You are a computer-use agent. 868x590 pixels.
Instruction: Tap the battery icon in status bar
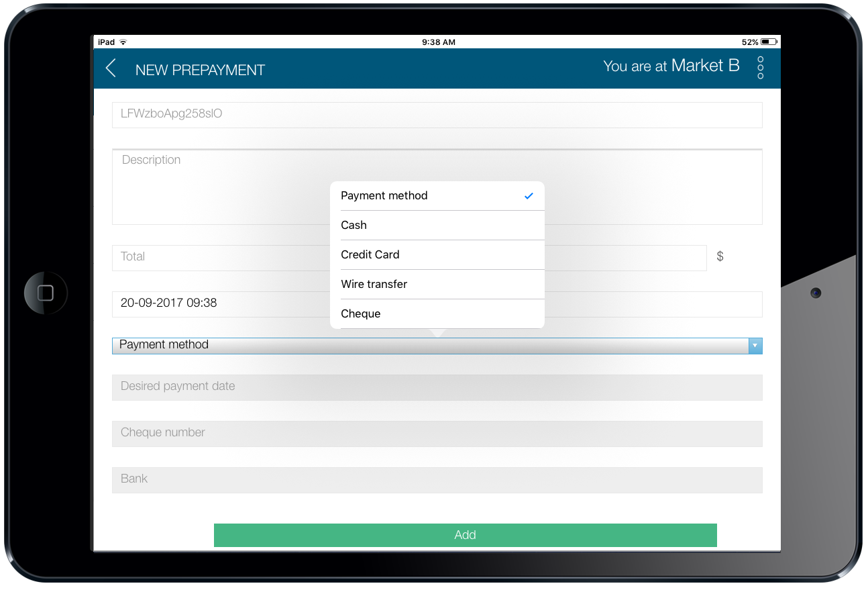(x=769, y=42)
